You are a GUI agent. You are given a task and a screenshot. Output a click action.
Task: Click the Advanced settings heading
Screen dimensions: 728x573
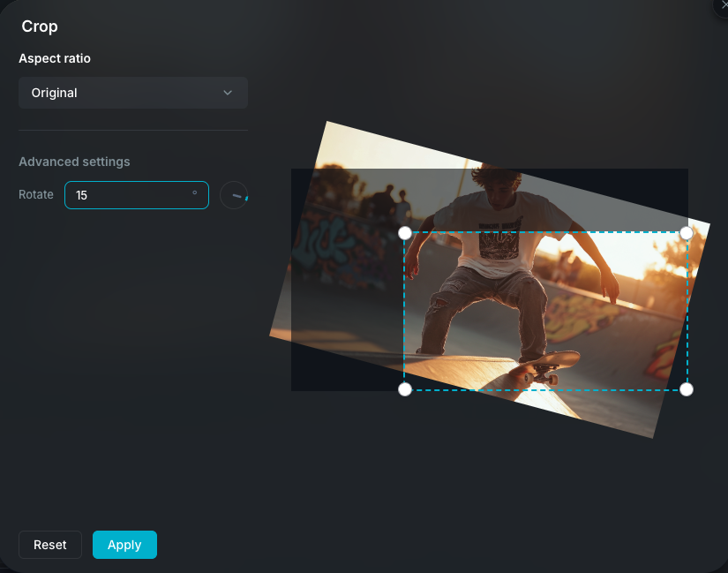[74, 162]
